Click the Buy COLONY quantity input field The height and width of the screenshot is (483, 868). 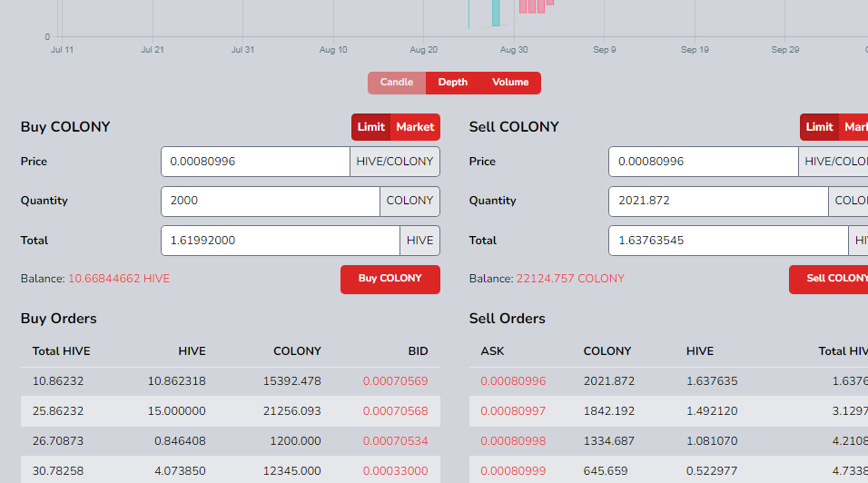(270, 201)
